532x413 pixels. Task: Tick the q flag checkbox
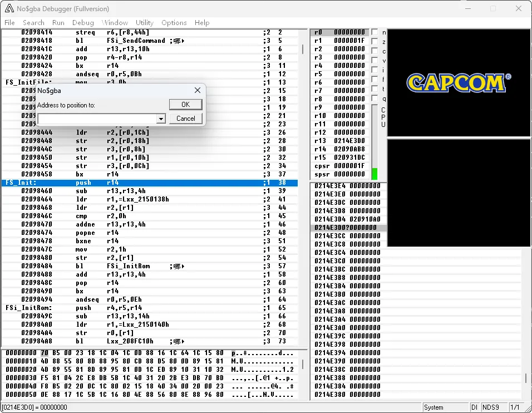point(375,99)
